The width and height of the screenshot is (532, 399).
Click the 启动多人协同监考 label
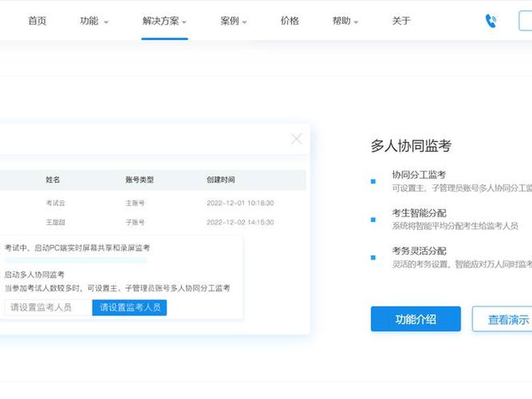click(x=35, y=275)
